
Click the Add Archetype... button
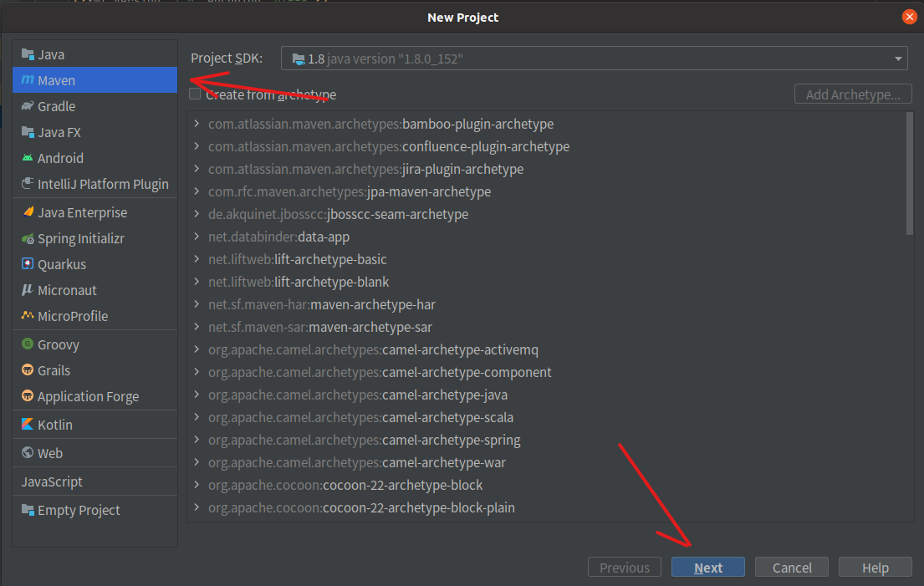(x=853, y=94)
